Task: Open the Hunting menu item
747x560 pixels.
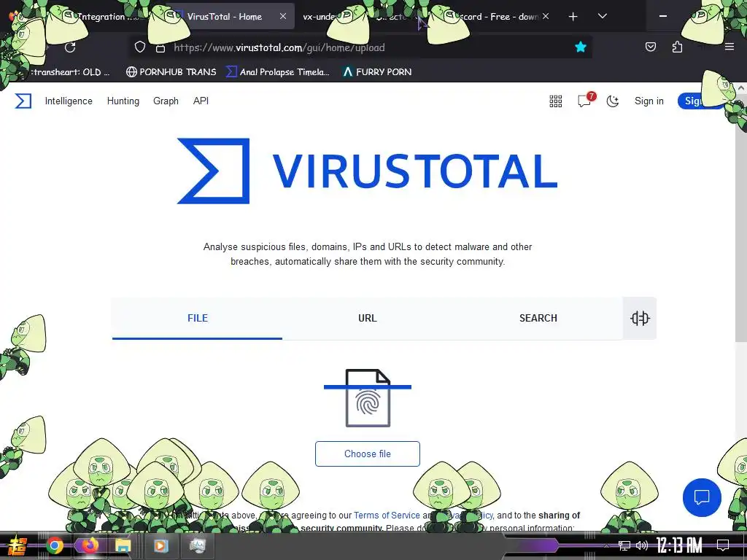Action: click(123, 101)
